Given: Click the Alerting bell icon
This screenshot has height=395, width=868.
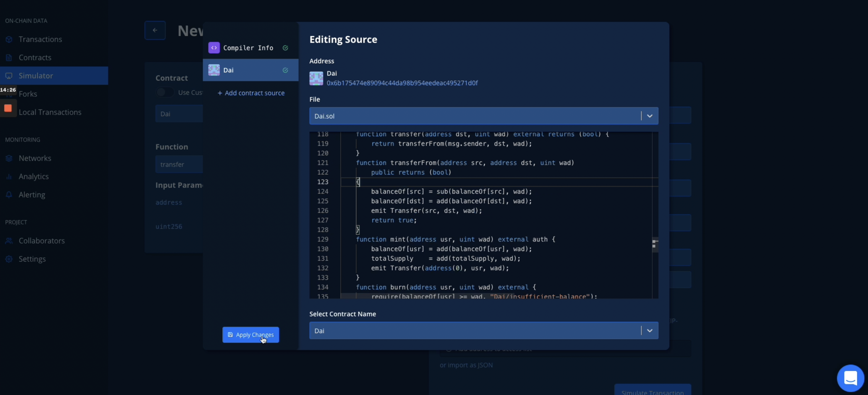Looking at the screenshot, I should 9,195.
